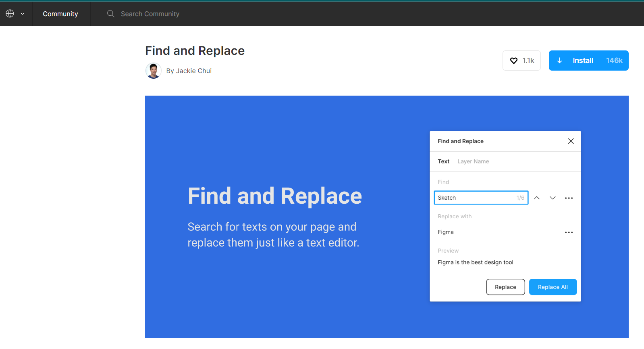This screenshot has height=349, width=644.
Task: Click the Install button
Action: (588, 61)
